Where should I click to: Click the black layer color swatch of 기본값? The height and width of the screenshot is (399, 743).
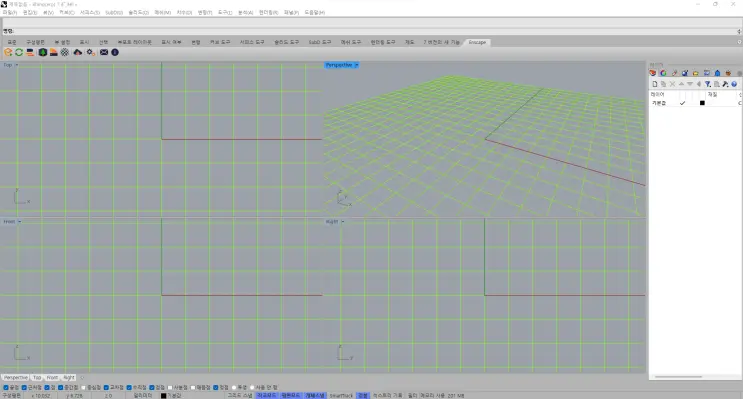tap(702, 103)
